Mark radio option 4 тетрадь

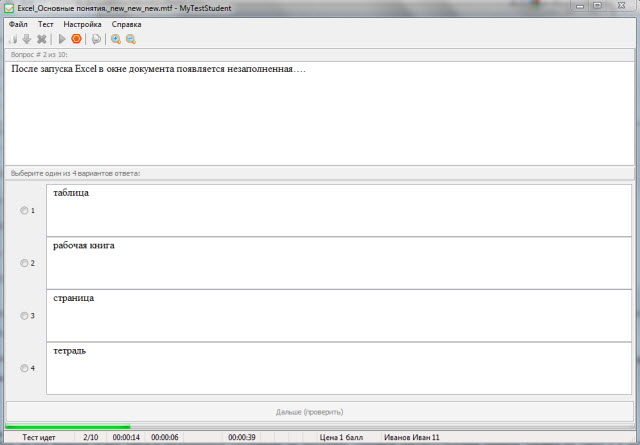pyautogui.click(x=25, y=368)
